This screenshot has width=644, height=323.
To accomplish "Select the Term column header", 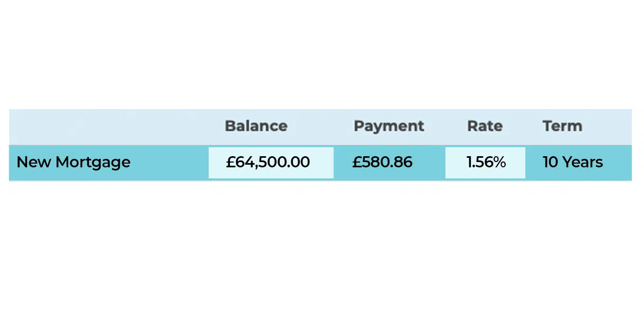I will (562, 126).
